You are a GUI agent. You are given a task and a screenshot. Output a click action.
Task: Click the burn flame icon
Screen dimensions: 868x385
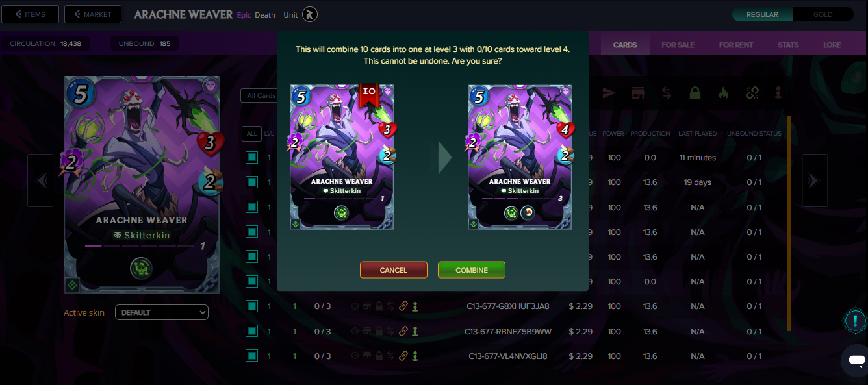[724, 93]
